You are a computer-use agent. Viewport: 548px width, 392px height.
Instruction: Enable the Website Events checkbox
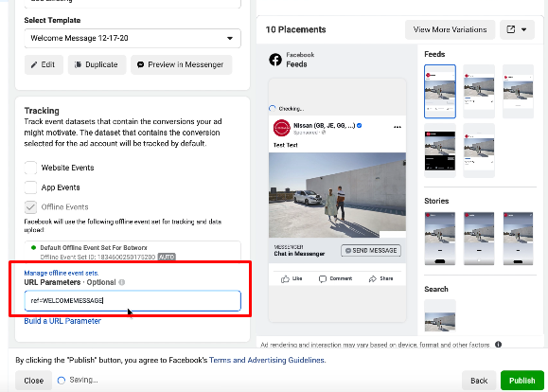tap(30, 168)
